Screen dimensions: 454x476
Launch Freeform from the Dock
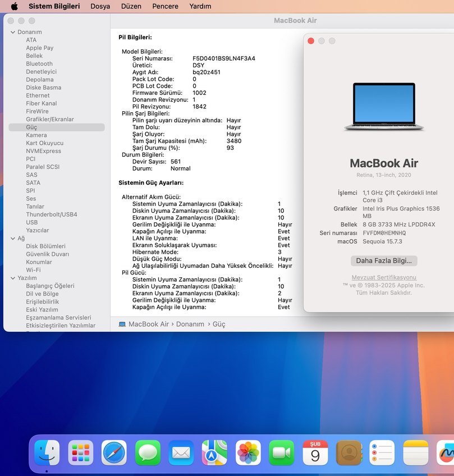pyautogui.click(x=446, y=452)
